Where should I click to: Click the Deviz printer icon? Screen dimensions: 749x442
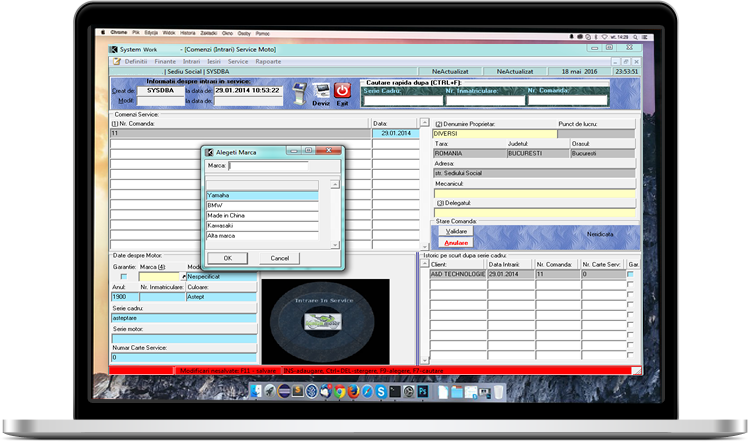321,91
